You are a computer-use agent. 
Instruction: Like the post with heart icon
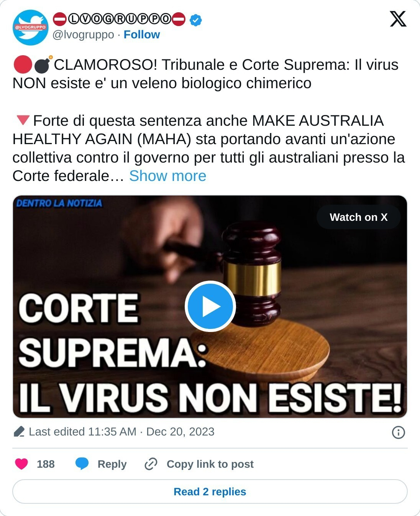(x=21, y=464)
